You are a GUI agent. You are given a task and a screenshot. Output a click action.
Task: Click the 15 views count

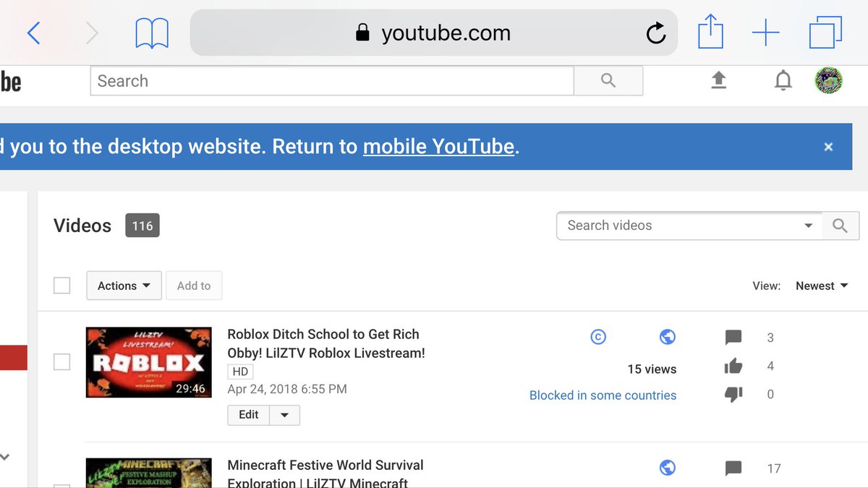652,369
